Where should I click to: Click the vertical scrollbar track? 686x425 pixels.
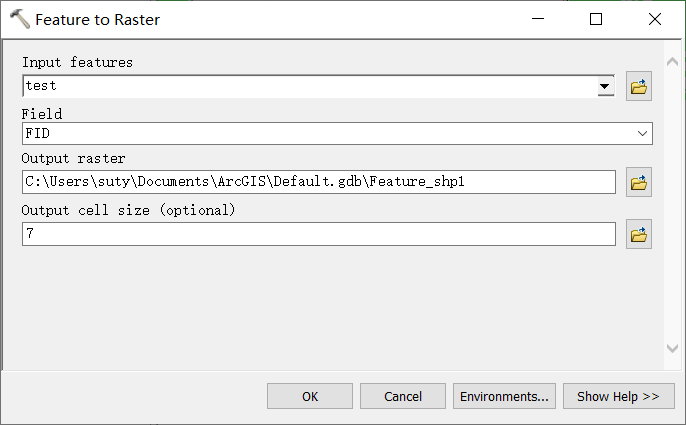[x=672, y=205]
